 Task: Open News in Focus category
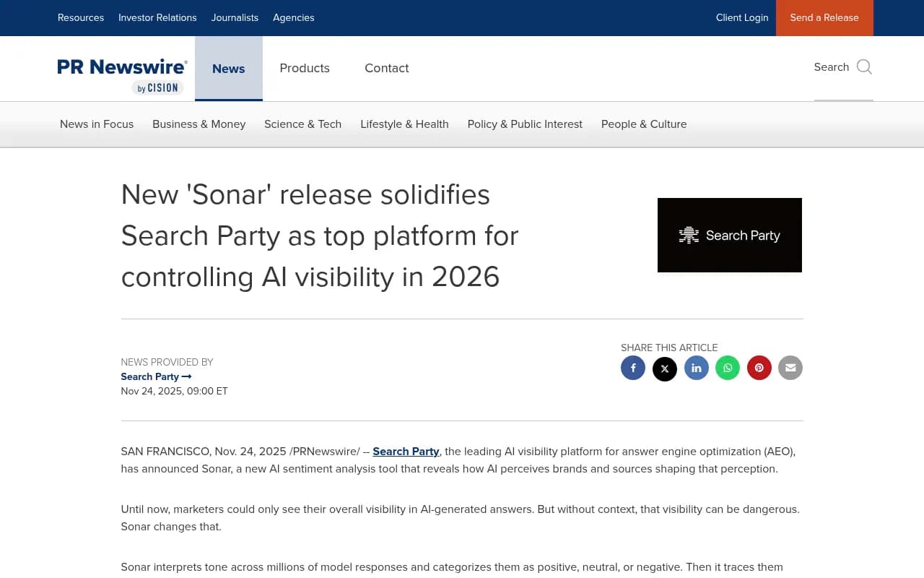tap(97, 124)
